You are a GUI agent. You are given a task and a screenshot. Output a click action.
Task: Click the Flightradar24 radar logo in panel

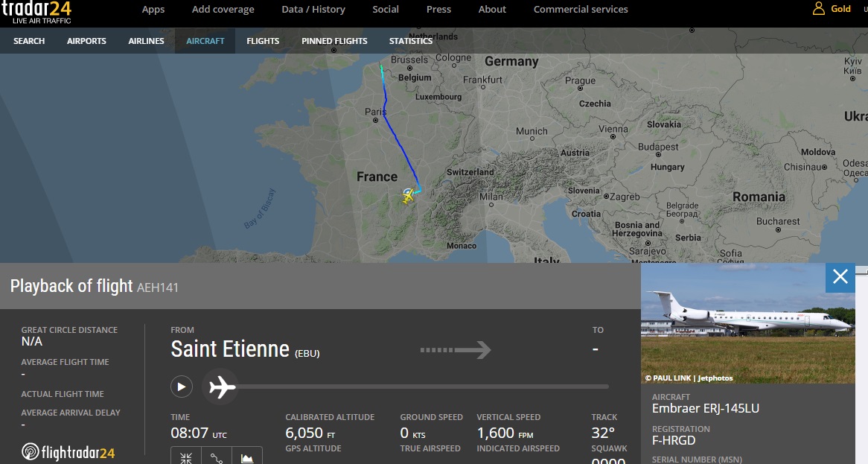click(68, 451)
